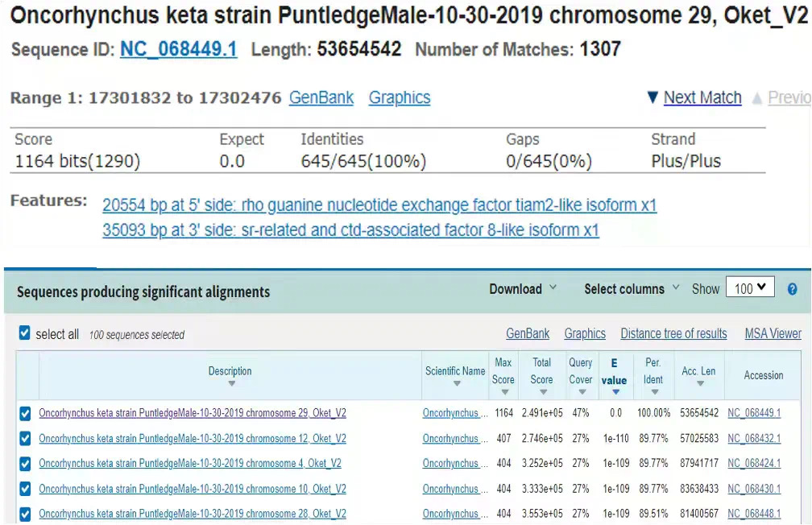
Task: Open the rho guanine nucleotide exchange factor feature
Action: (x=379, y=205)
